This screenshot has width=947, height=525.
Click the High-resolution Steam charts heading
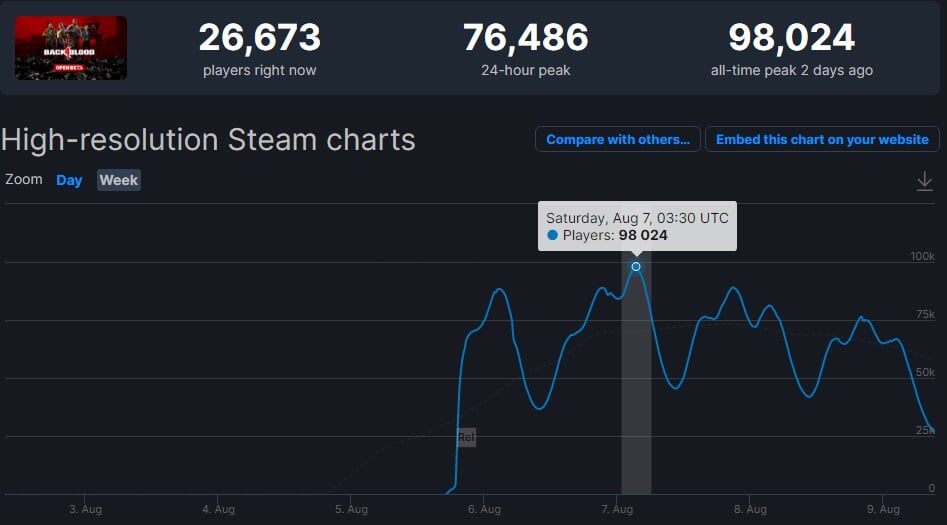(208, 139)
